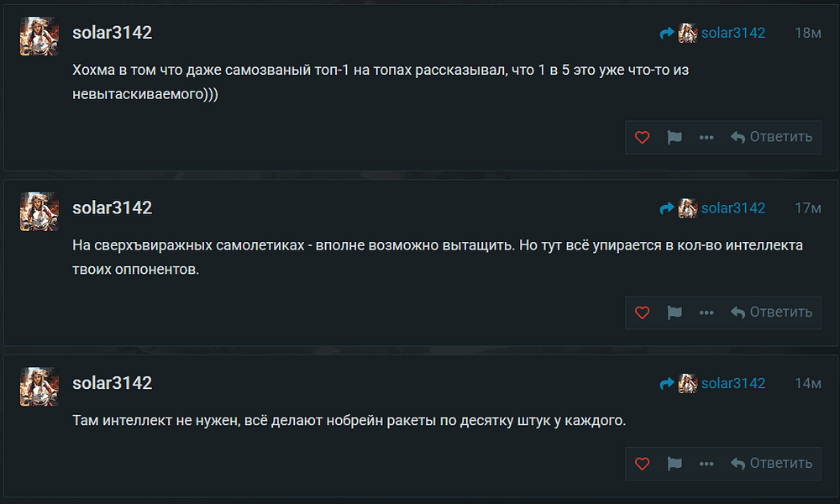Click the 14м timestamp on third post
Viewport: 840px width, 504px height.
click(x=807, y=383)
